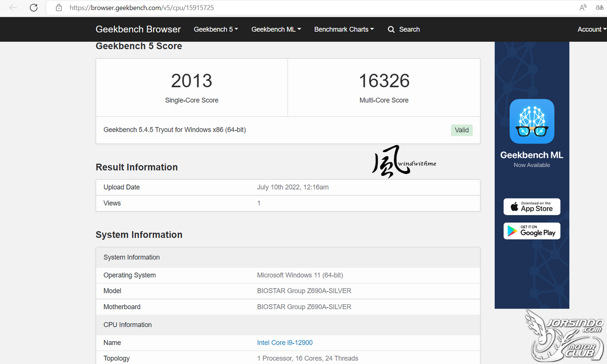Click the magnifier Search icon
The height and width of the screenshot is (364, 607).
tap(391, 29)
